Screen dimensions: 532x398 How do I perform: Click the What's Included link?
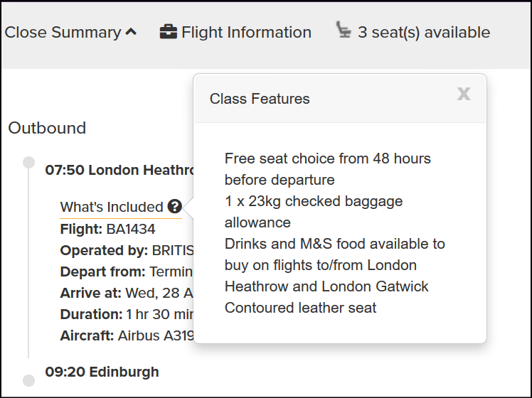pos(112,207)
